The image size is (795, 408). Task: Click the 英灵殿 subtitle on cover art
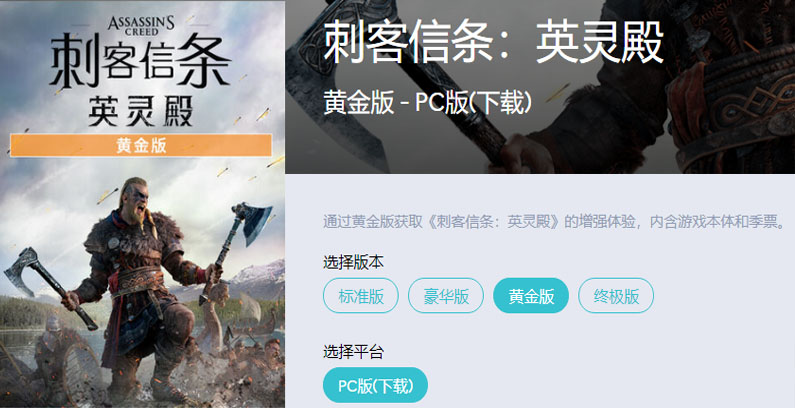tap(140, 111)
